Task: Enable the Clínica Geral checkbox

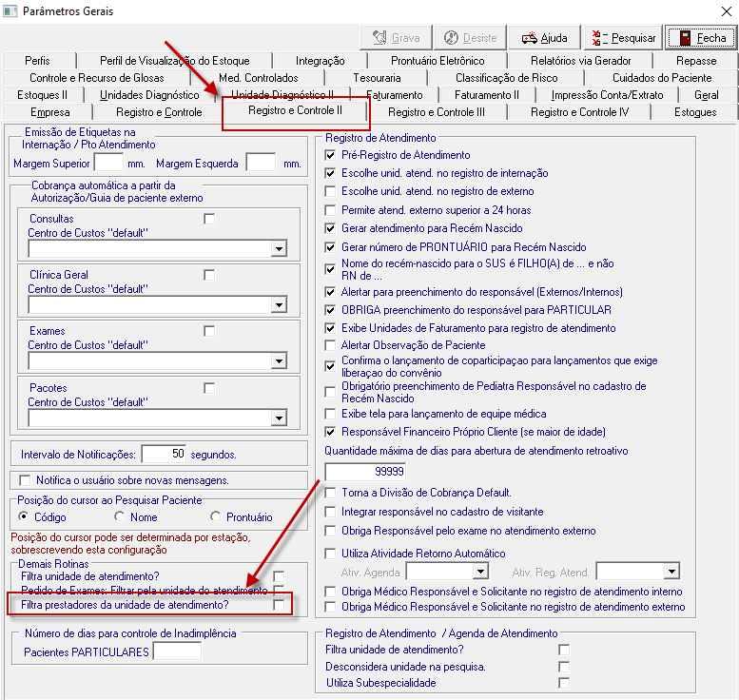Action: click(x=209, y=275)
